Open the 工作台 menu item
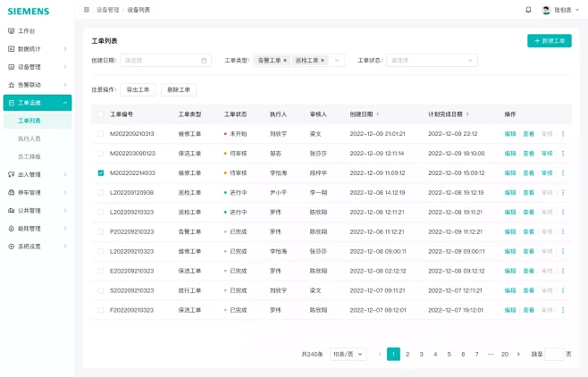The image size is (588, 377). point(38,31)
